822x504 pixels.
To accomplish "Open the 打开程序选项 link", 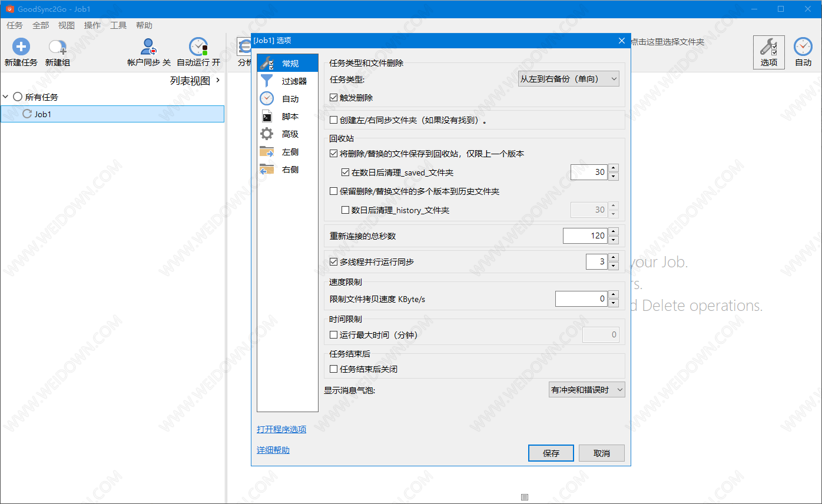I will (x=281, y=429).
